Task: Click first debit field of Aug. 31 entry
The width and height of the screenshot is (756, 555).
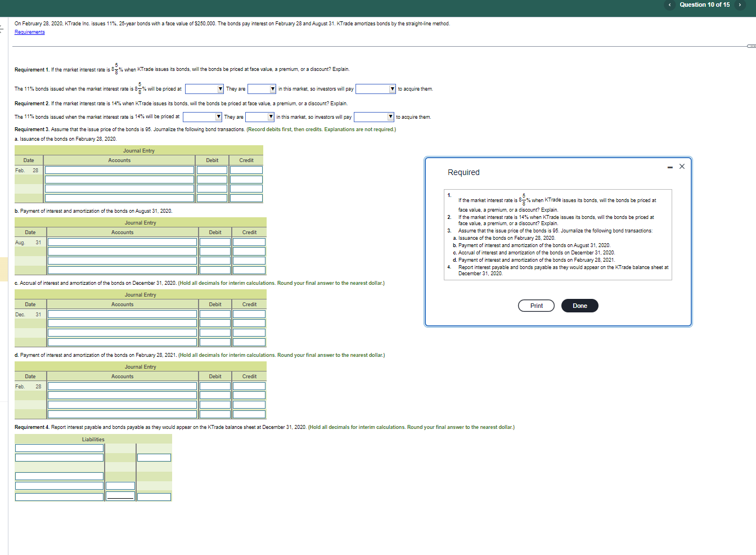Action: 215,242
